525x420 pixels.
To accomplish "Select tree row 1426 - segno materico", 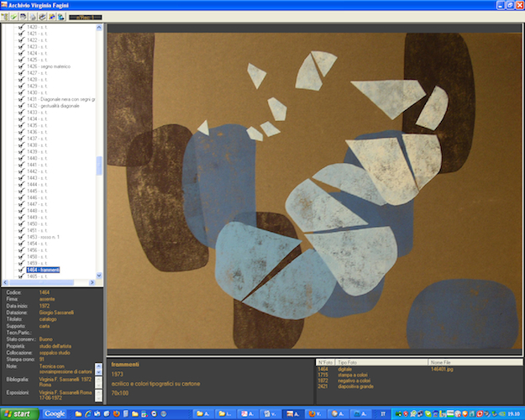I will point(49,66).
